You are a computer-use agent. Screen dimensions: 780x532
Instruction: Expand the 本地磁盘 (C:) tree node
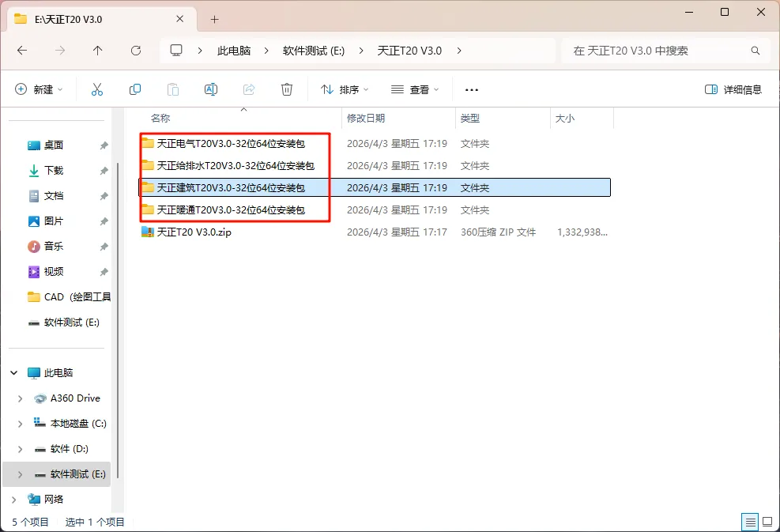tap(20, 424)
